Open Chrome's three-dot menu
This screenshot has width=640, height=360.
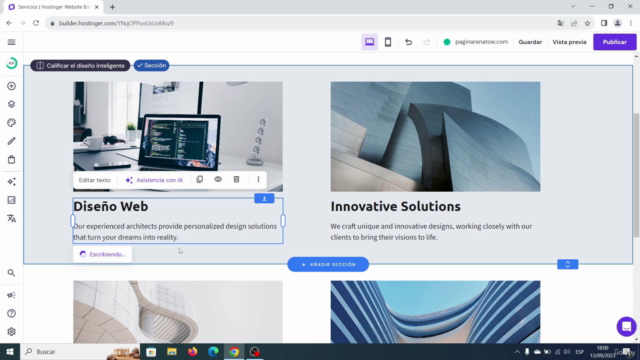[x=631, y=23]
